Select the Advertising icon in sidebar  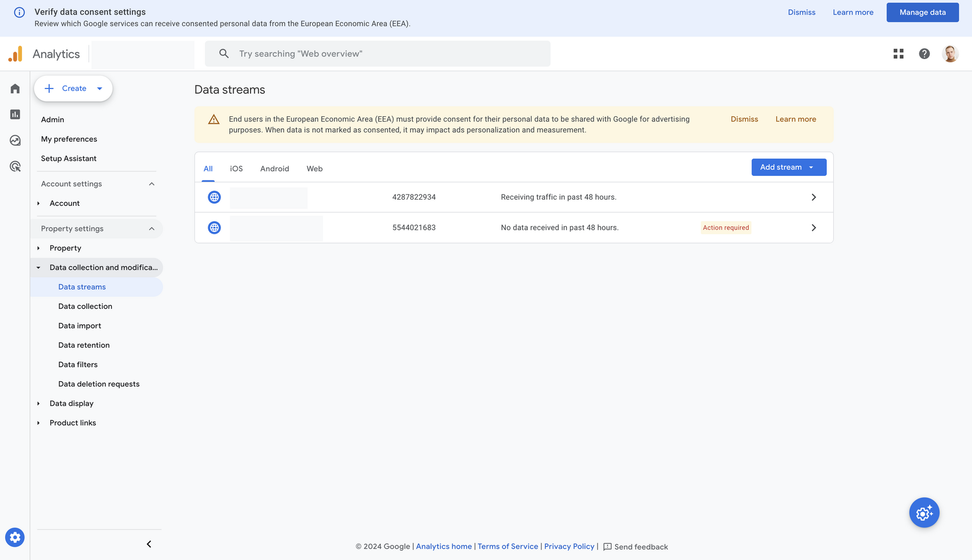click(14, 166)
